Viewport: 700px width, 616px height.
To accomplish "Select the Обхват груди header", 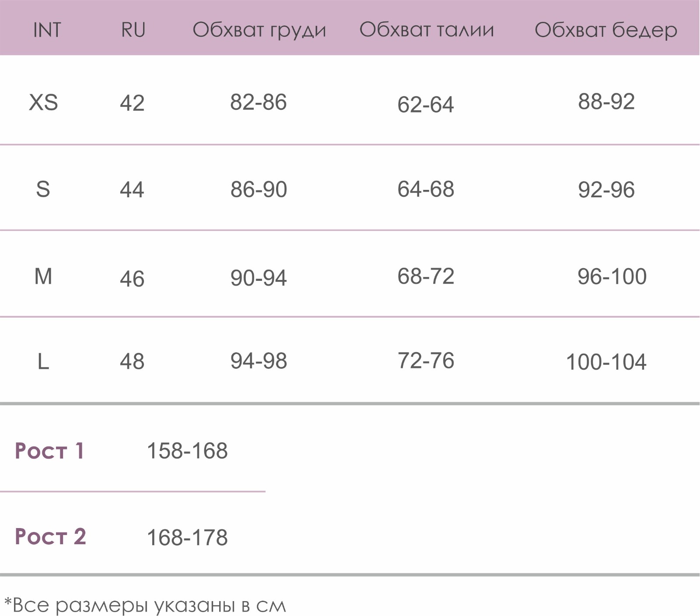I will 259,30.
